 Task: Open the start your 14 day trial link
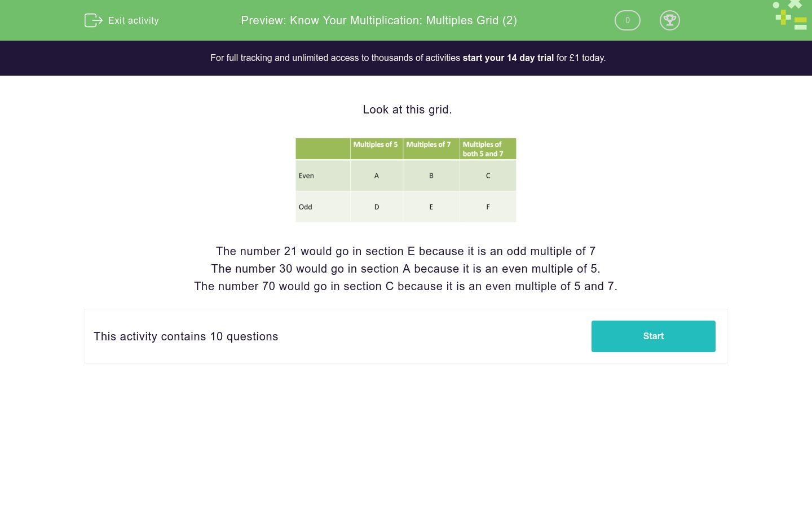508,58
